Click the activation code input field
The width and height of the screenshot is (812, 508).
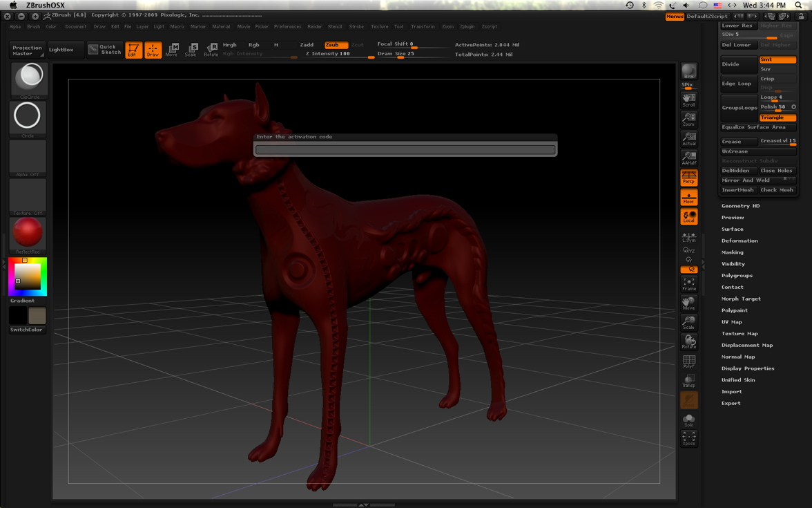tap(405, 149)
